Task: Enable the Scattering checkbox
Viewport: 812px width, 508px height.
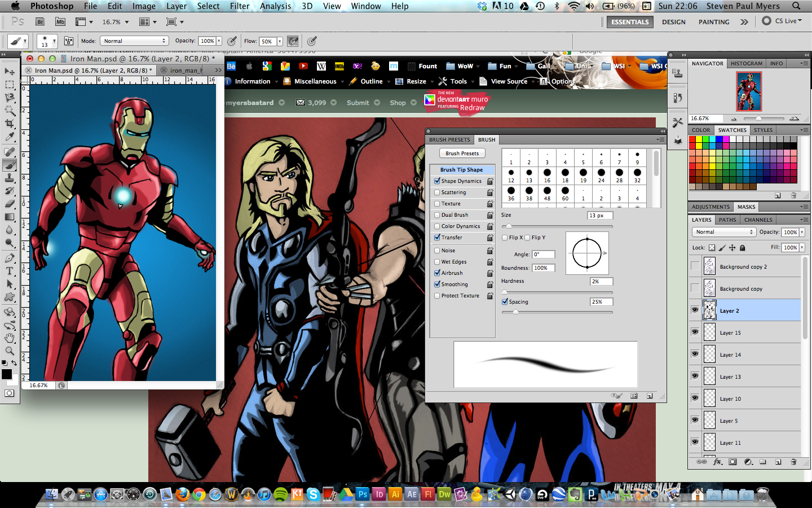Action: click(x=437, y=192)
